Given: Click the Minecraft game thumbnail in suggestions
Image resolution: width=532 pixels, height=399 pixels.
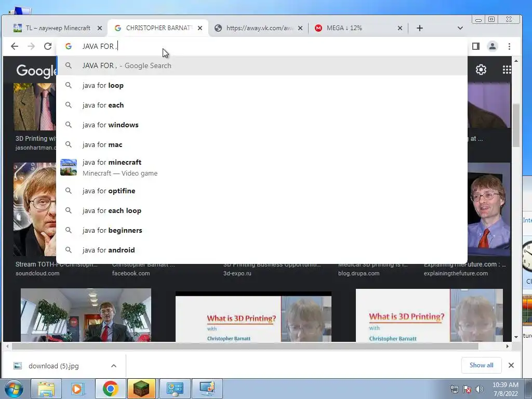Looking at the screenshot, I should (x=69, y=167).
